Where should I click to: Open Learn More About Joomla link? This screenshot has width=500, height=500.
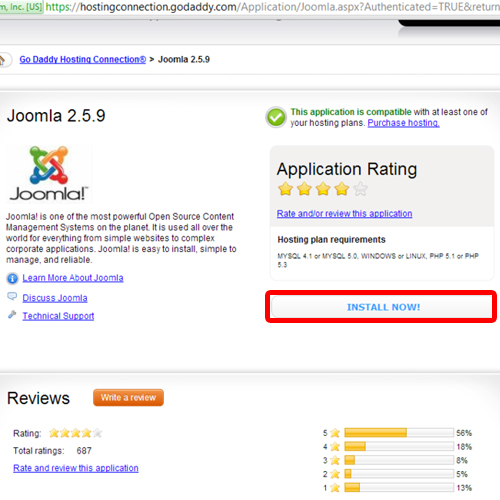[73, 278]
